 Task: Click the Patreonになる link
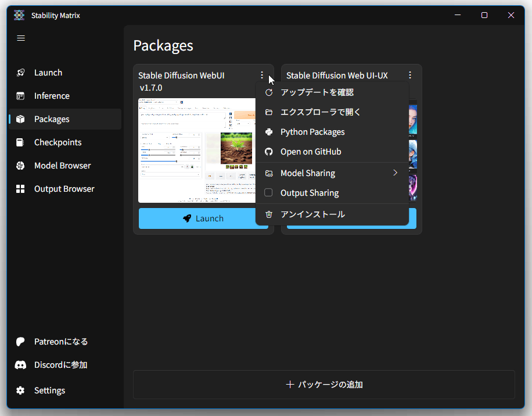pyautogui.click(x=65, y=342)
